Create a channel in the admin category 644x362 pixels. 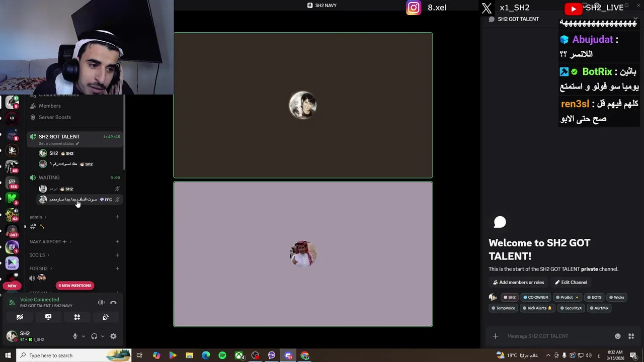tap(117, 217)
